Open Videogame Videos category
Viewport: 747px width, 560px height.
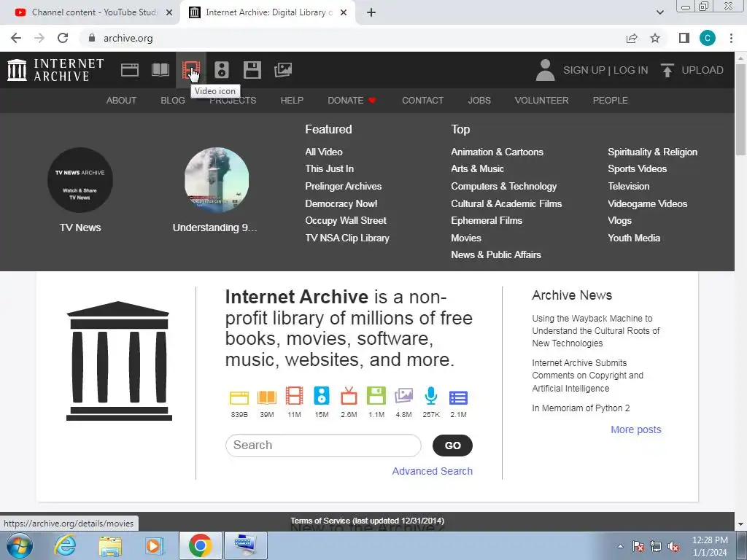(x=648, y=204)
